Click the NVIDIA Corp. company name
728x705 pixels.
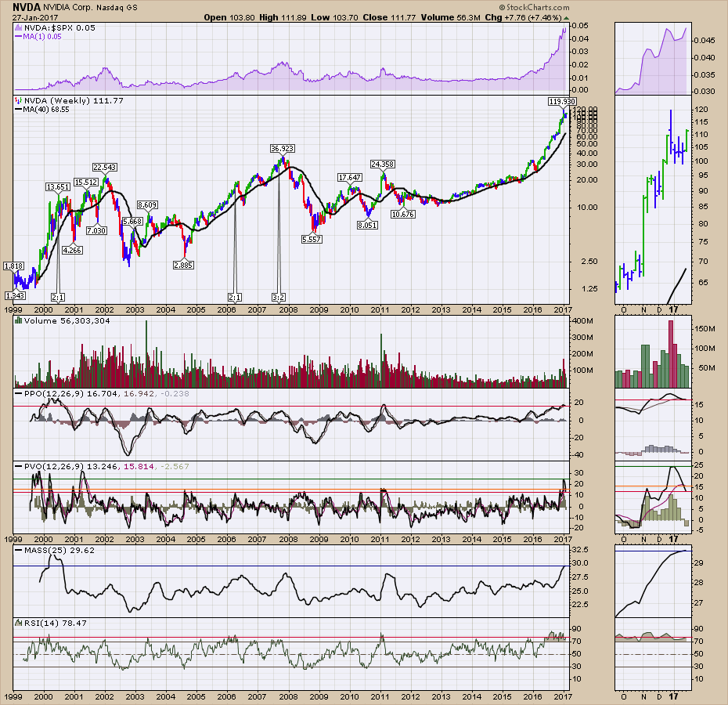coord(68,8)
